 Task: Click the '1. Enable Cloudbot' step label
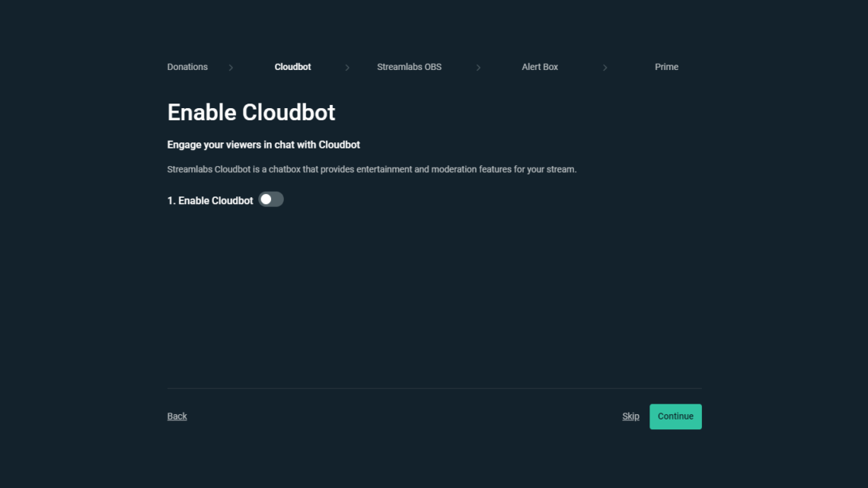pyautogui.click(x=210, y=200)
